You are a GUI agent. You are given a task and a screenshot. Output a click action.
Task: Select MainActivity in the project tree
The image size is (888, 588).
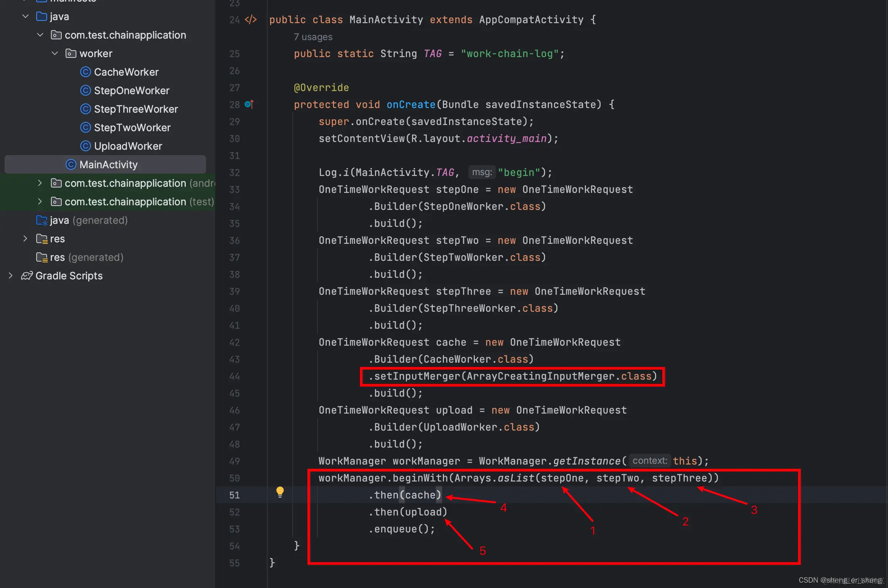point(108,165)
